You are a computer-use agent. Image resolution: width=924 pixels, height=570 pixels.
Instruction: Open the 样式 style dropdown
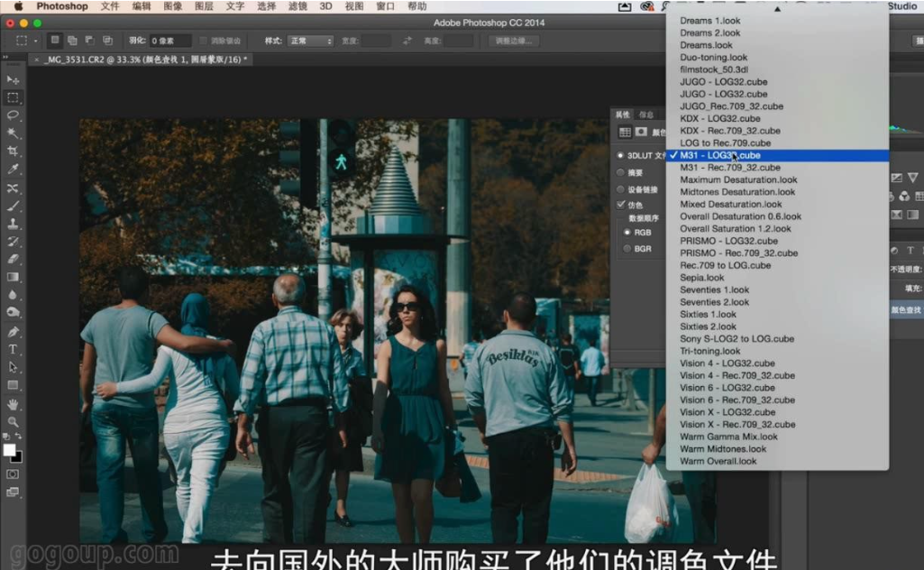(310, 41)
